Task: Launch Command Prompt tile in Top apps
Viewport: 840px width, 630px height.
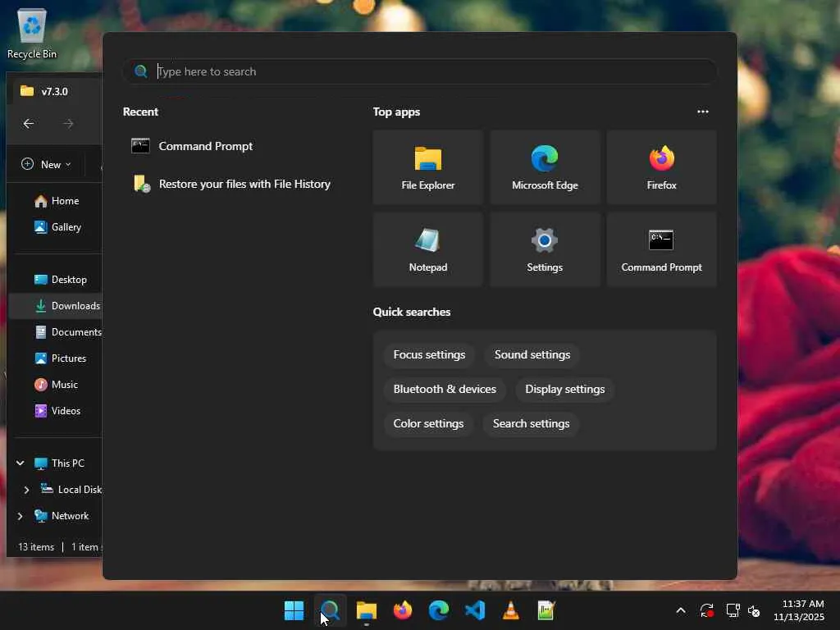Action: point(661,249)
